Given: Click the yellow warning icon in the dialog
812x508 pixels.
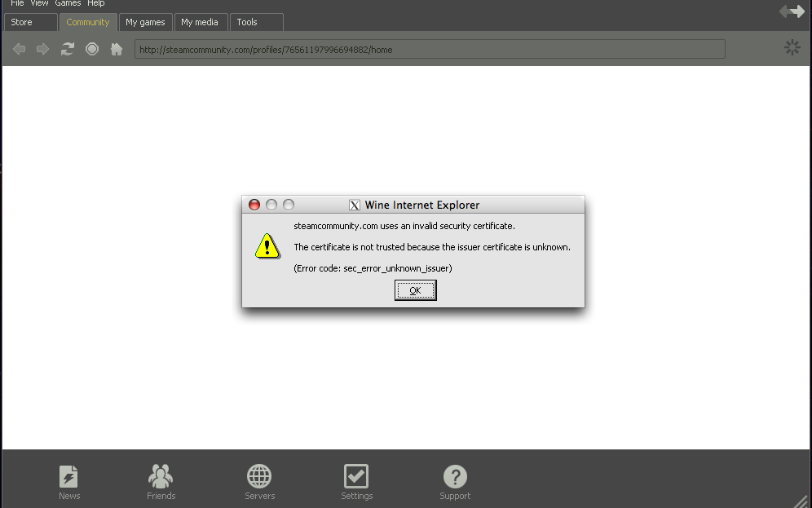Looking at the screenshot, I should coord(267,246).
